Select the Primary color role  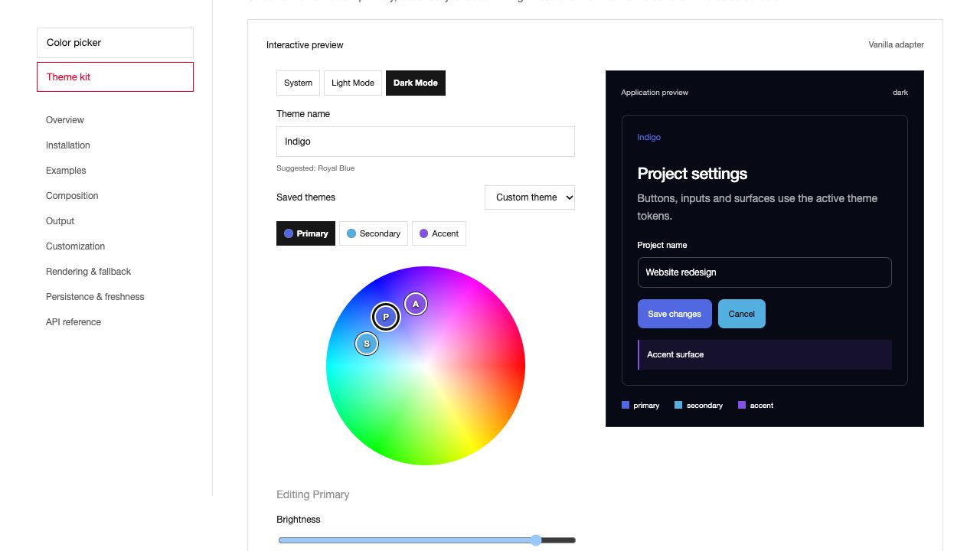(305, 233)
